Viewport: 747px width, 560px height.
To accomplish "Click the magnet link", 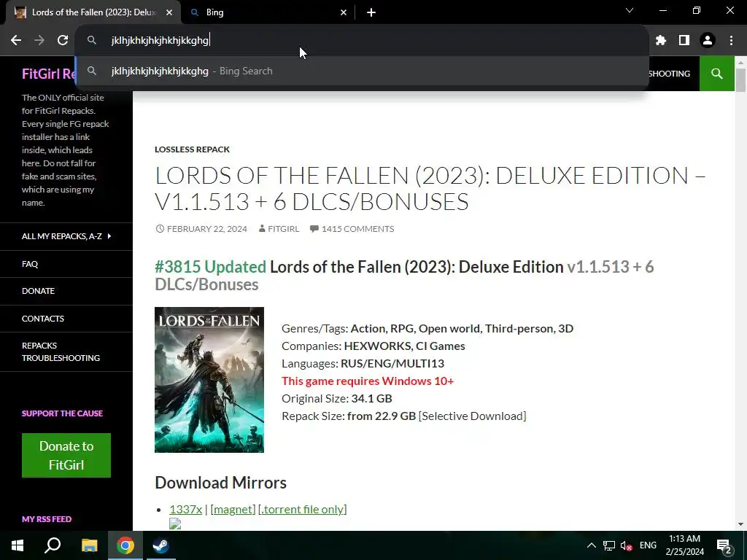I will [233, 509].
